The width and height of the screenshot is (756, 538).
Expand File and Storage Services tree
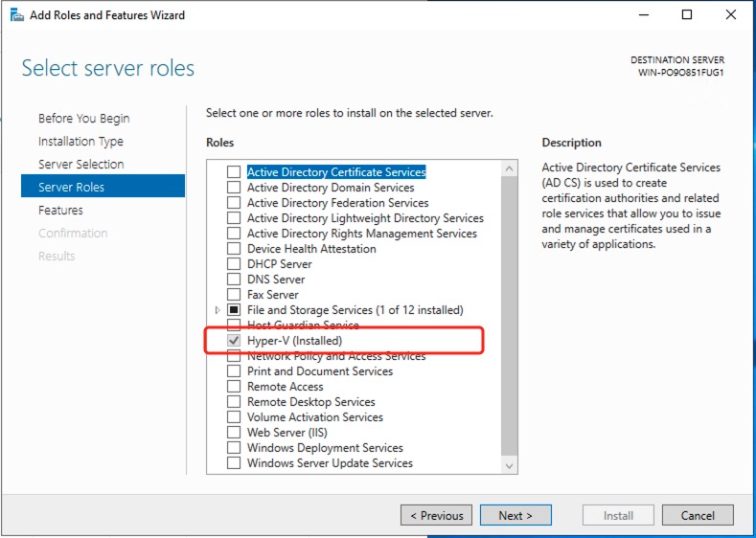(x=218, y=310)
